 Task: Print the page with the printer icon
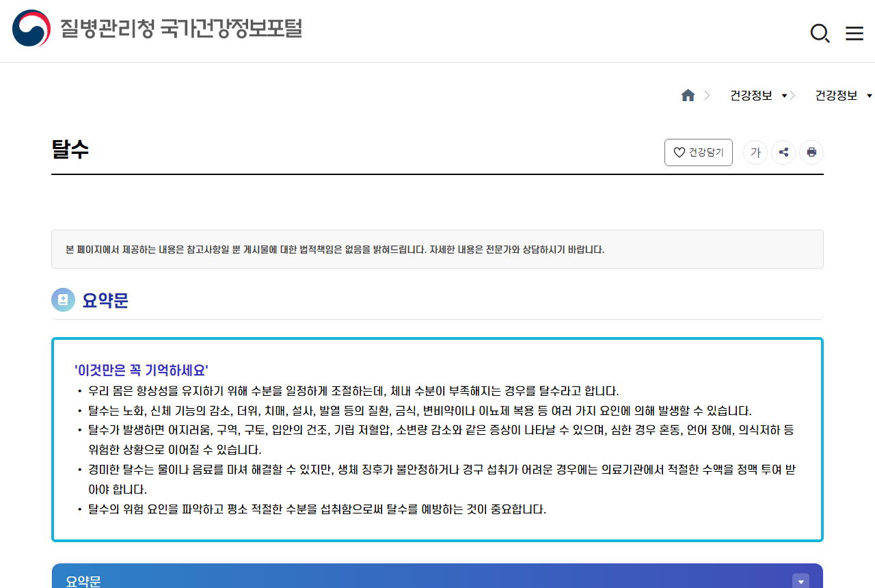[811, 152]
